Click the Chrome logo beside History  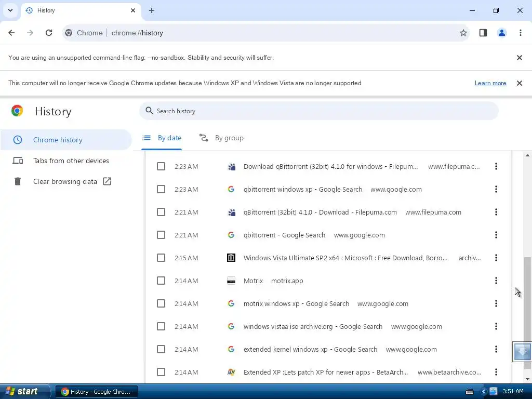pyautogui.click(x=17, y=111)
